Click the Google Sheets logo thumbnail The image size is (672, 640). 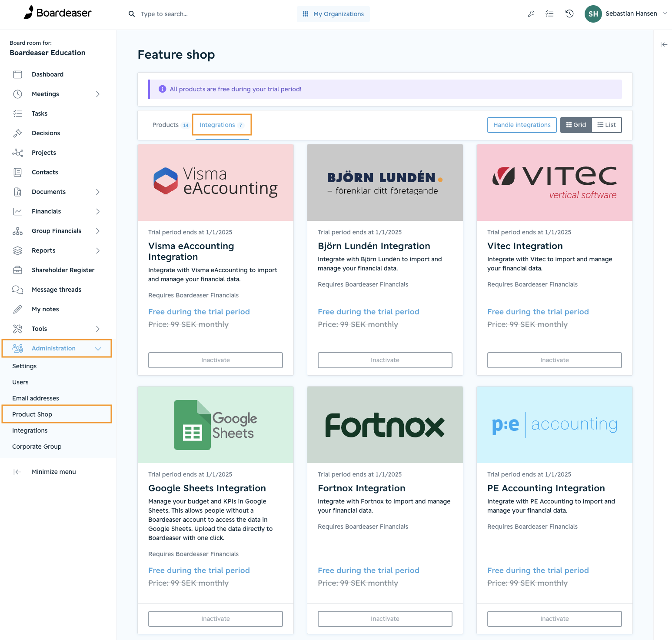[216, 425]
